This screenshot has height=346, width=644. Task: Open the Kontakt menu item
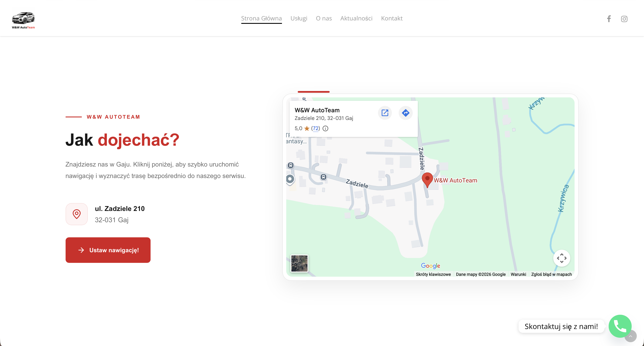(x=392, y=18)
